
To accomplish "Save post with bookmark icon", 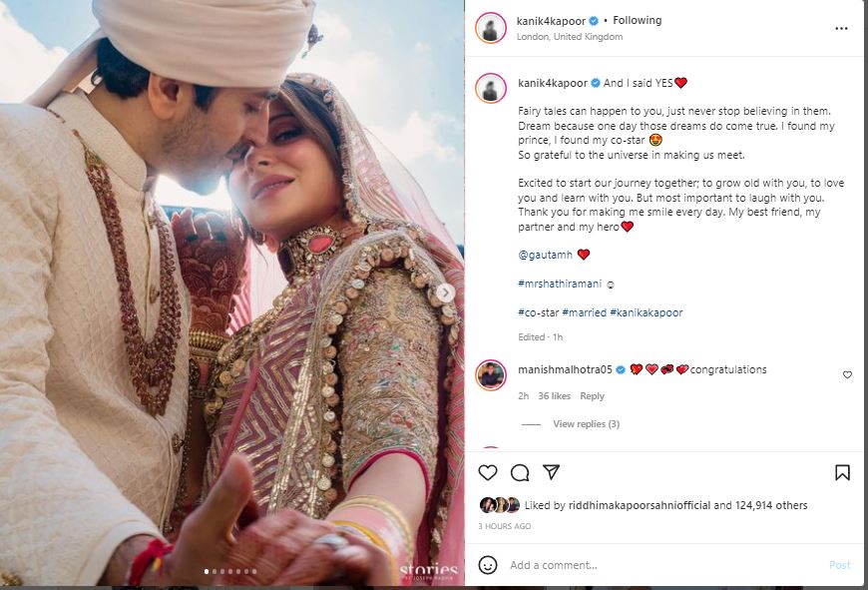I will point(842,472).
